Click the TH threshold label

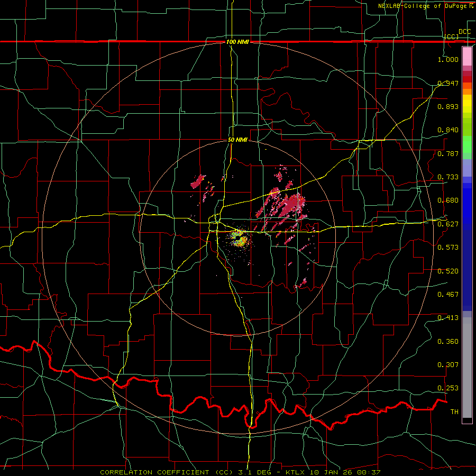[454, 412]
